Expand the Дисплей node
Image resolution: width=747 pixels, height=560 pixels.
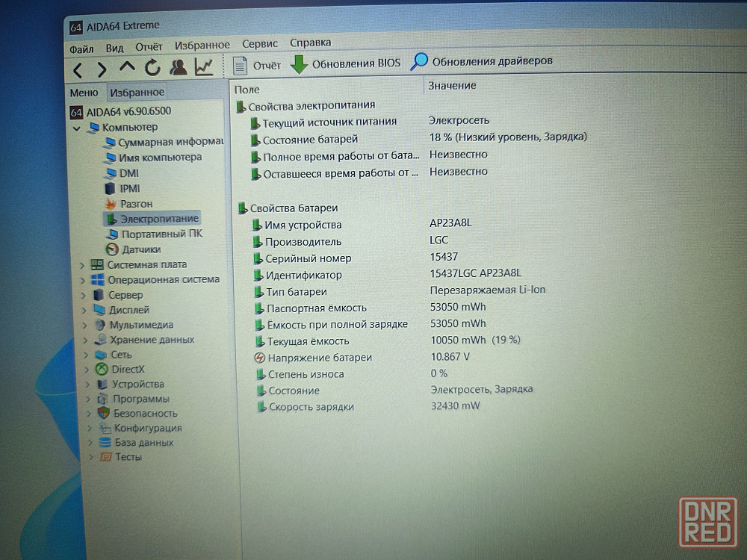tap(84, 311)
